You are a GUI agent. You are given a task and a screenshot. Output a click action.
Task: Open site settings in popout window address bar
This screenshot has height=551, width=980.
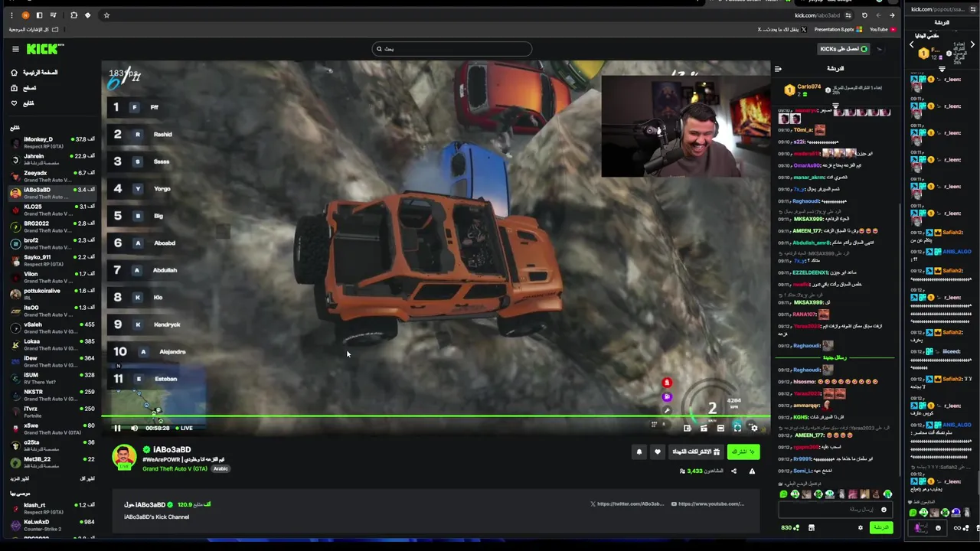point(974,9)
